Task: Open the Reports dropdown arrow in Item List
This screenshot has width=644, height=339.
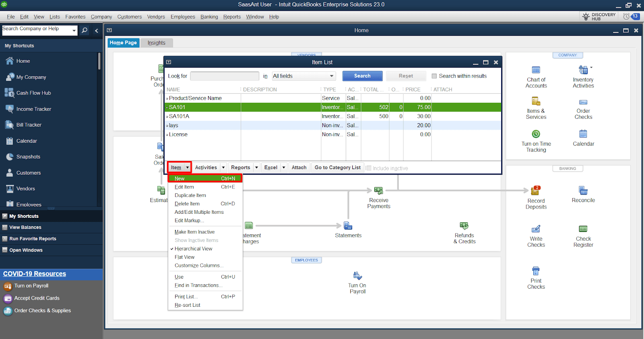Action: click(x=256, y=167)
